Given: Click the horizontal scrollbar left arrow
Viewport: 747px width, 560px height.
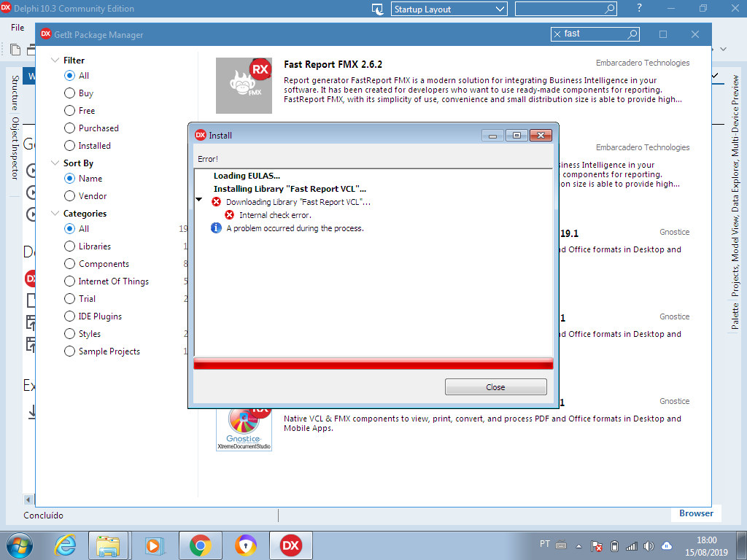Looking at the screenshot, I should (28, 499).
